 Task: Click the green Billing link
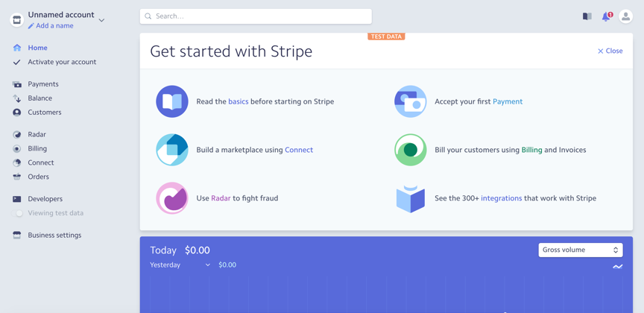coord(532,150)
